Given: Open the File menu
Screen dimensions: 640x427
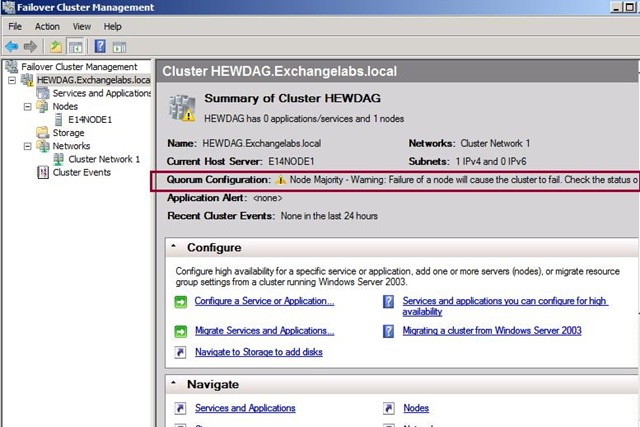Looking at the screenshot, I should click(15, 27).
